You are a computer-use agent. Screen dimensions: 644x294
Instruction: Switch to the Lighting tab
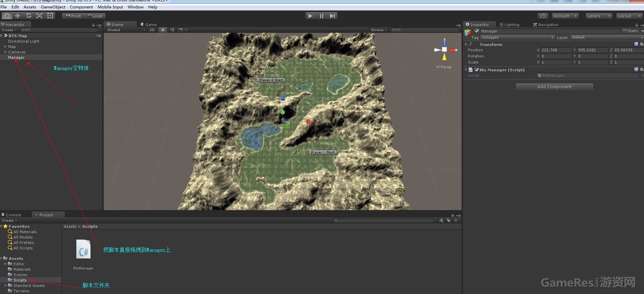(x=509, y=24)
